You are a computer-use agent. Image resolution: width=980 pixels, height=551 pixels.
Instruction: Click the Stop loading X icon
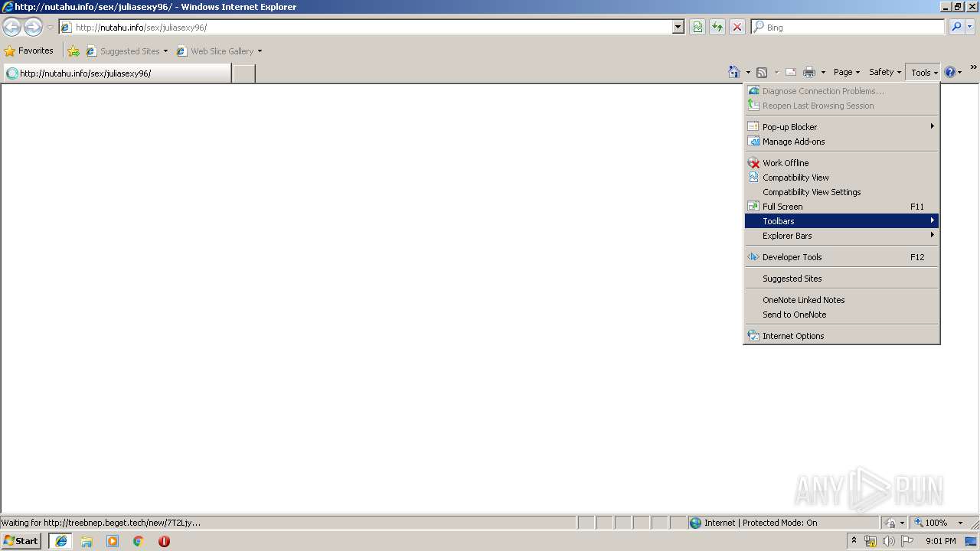click(737, 28)
